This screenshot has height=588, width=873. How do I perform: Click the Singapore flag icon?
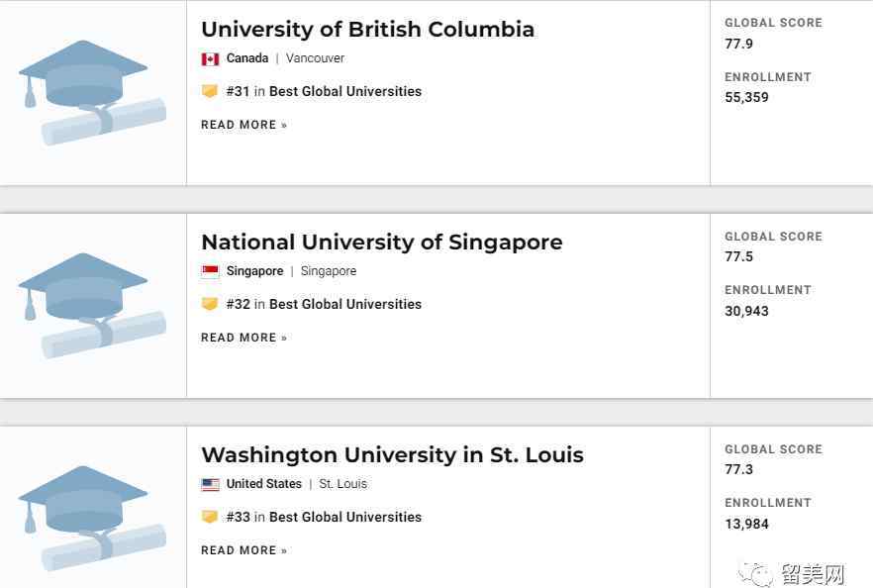coord(210,271)
